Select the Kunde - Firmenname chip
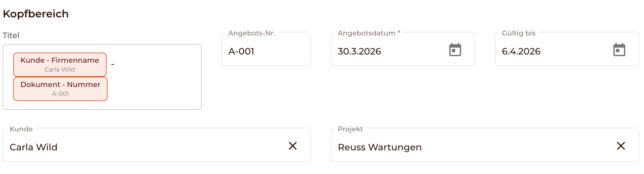The width and height of the screenshot is (644, 174). tap(60, 60)
